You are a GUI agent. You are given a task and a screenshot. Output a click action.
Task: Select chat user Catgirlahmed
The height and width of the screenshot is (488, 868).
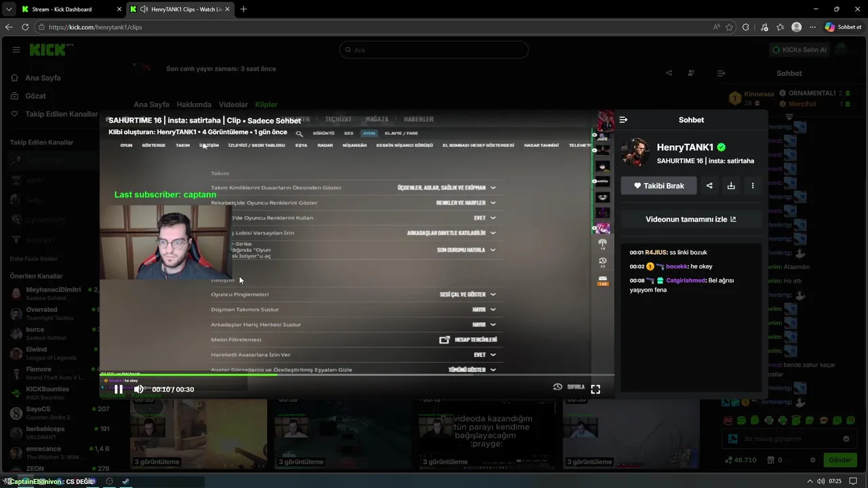click(x=686, y=280)
